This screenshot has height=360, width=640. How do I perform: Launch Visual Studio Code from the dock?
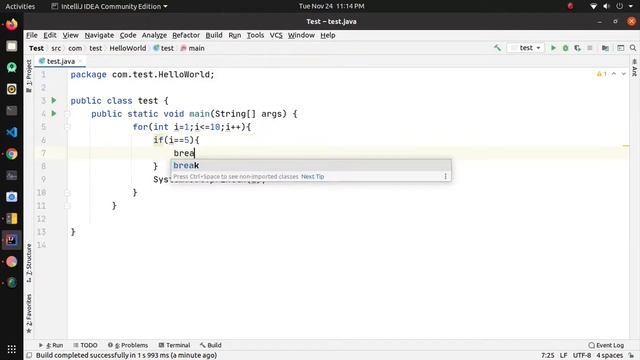(x=11, y=132)
